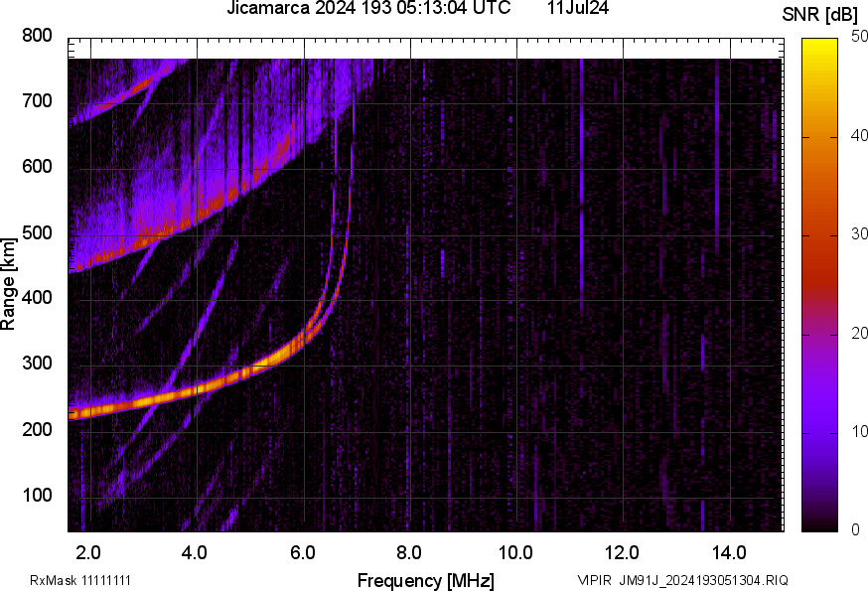The width and height of the screenshot is (868, 591).
Task: Click frequency tick label '6.0'
Action: click(x=302, y=553)
